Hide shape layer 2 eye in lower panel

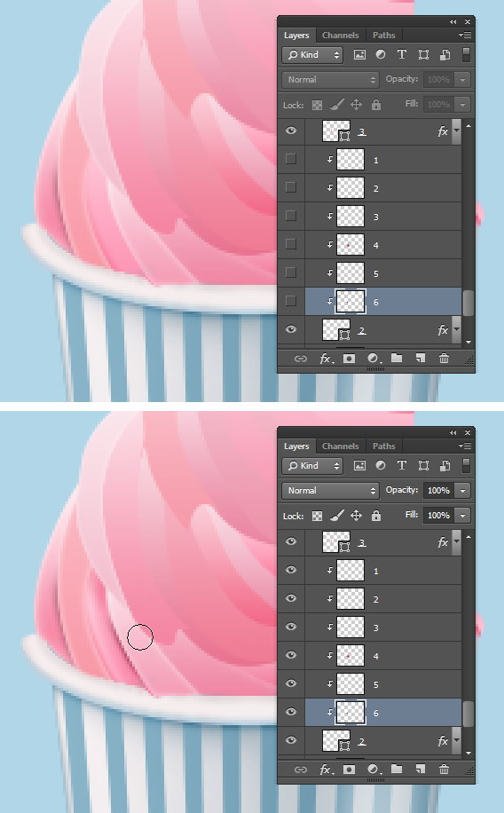tap(291, 740)
